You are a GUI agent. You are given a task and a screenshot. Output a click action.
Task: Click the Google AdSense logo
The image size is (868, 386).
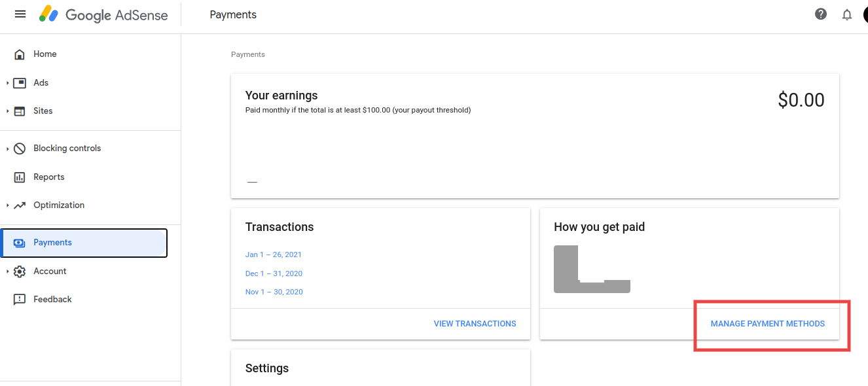[x=103, y=14]
